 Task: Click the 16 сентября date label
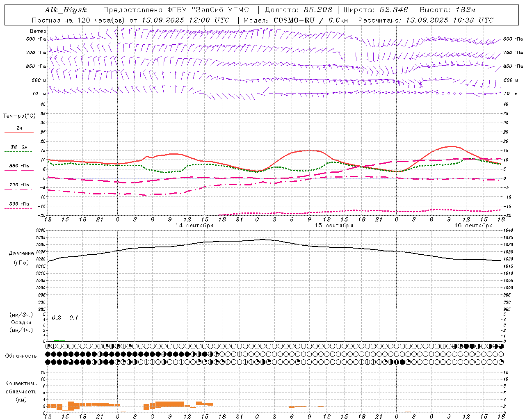point(473,226)
